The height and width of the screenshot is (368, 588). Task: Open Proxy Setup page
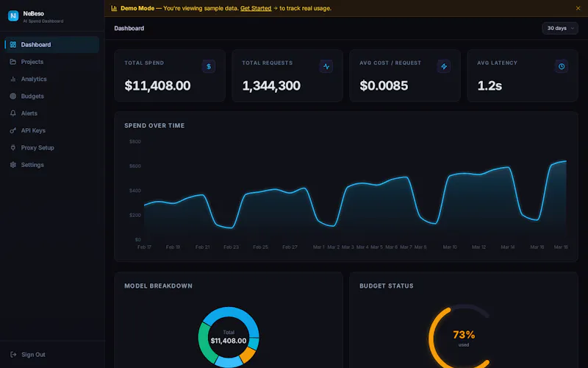point(51,148)
